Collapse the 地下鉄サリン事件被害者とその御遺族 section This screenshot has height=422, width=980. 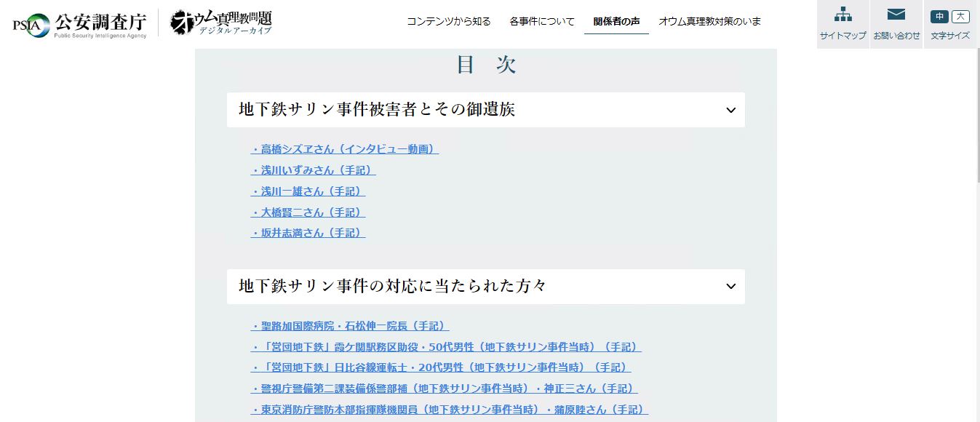click(730, 110)
